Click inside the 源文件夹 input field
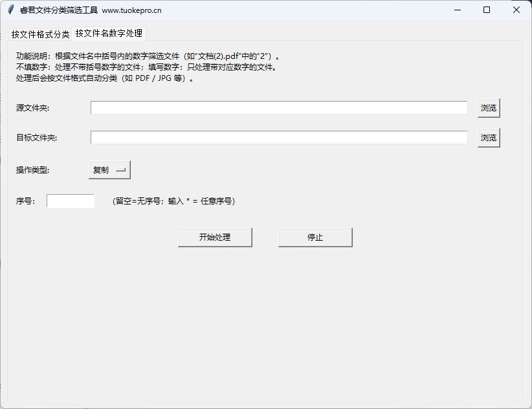 coord(278,107)
